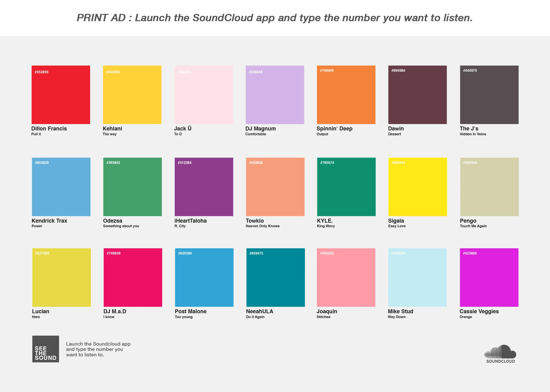This screenshot has width=550, height=392.
Task: Click the green Odezsa color square
Action: tap(132, 187)
